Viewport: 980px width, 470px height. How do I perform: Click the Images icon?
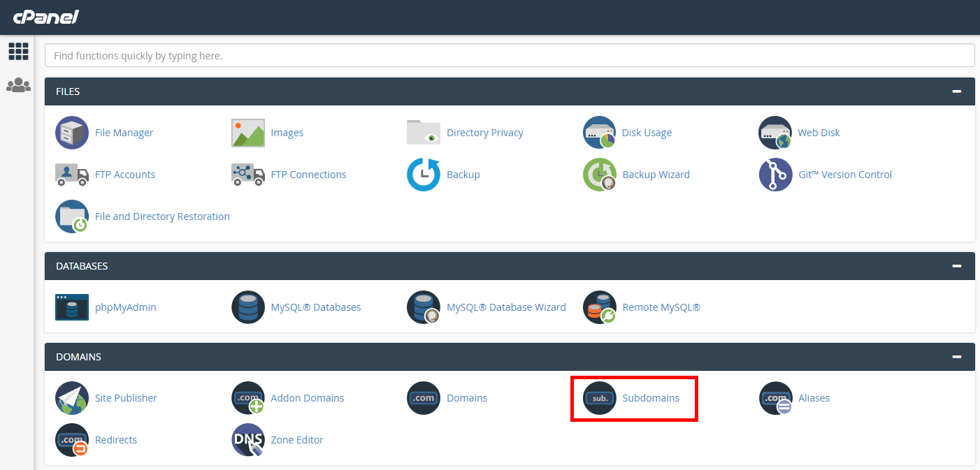(x=248, y=133)
